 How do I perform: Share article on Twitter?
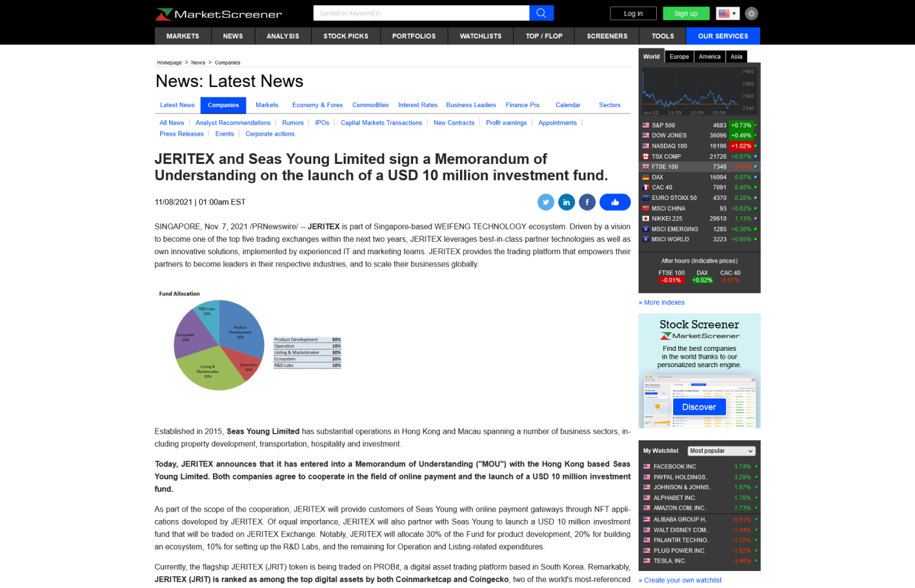pyautogui.click(x=546, y=203)
